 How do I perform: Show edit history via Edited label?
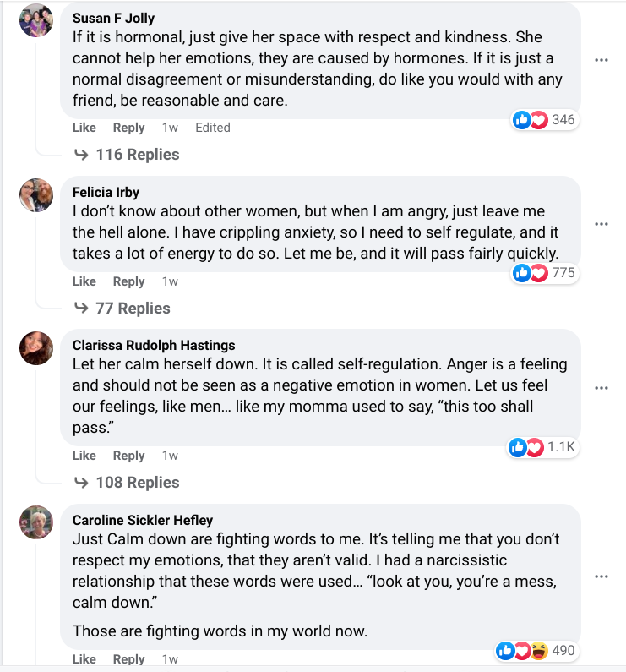click(x=213, y=128)
